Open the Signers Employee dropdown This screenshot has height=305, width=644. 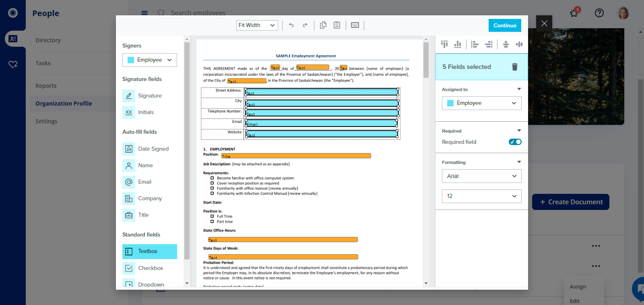tap(150, 60)
